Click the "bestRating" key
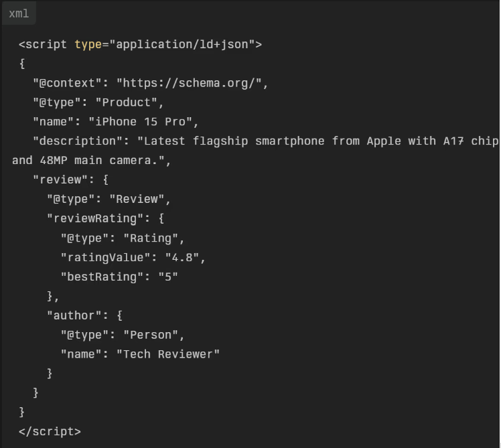 tap(102, 277)
